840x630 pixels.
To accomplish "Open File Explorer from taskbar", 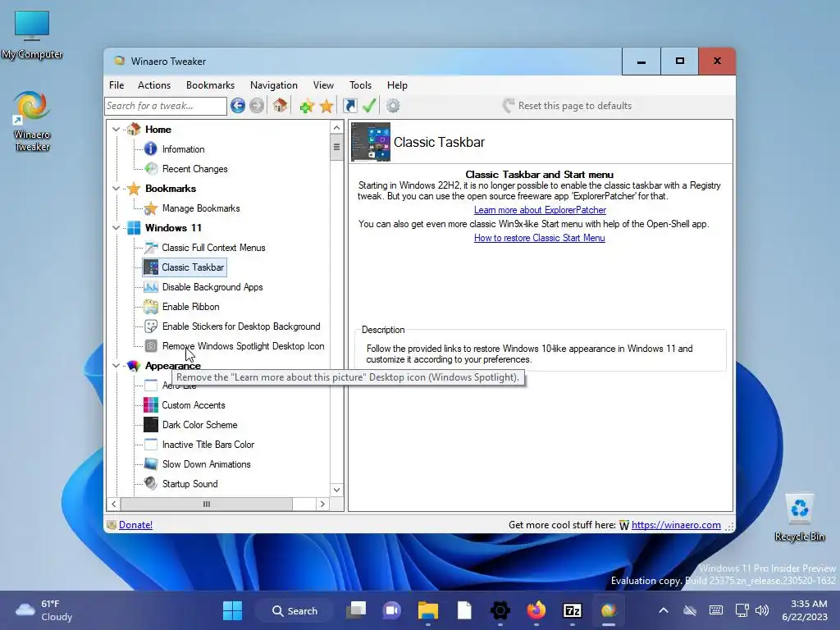I will [428, 610].
